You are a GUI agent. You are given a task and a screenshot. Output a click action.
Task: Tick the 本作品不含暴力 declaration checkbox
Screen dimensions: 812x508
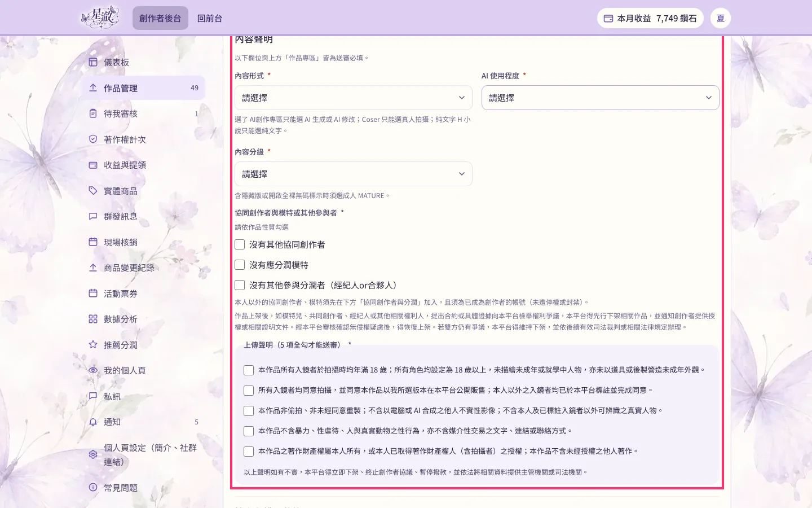(249, 431)
